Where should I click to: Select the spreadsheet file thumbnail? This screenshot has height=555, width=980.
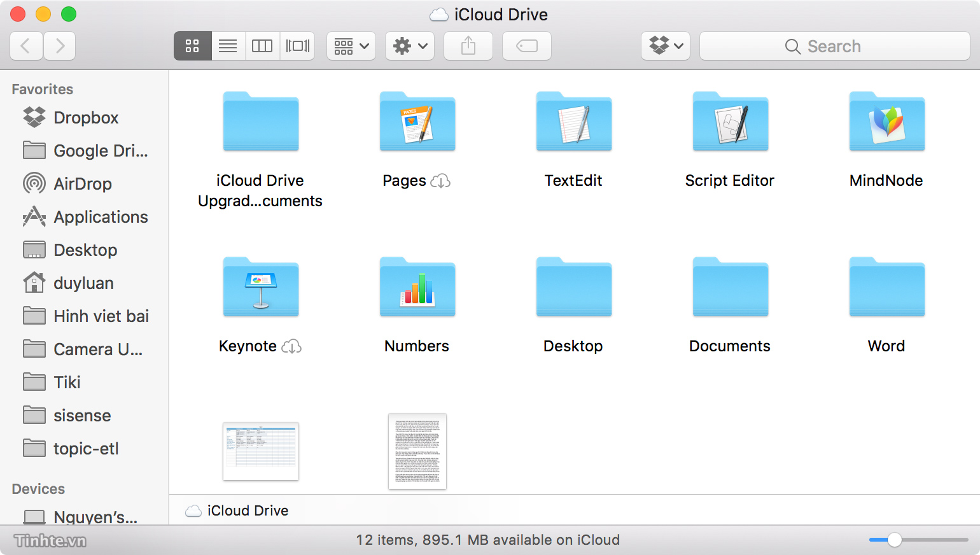tap(261, 451)
